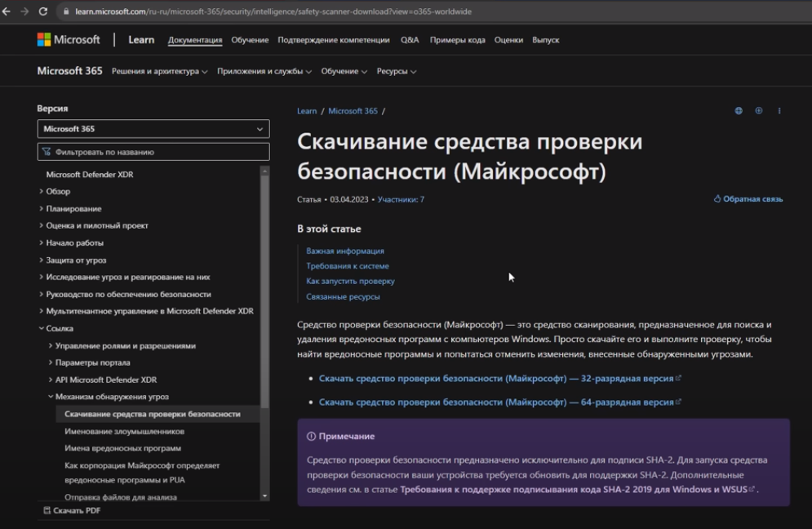Select Имена вредоносных программ item
The image size is (812, 529).
122,447
